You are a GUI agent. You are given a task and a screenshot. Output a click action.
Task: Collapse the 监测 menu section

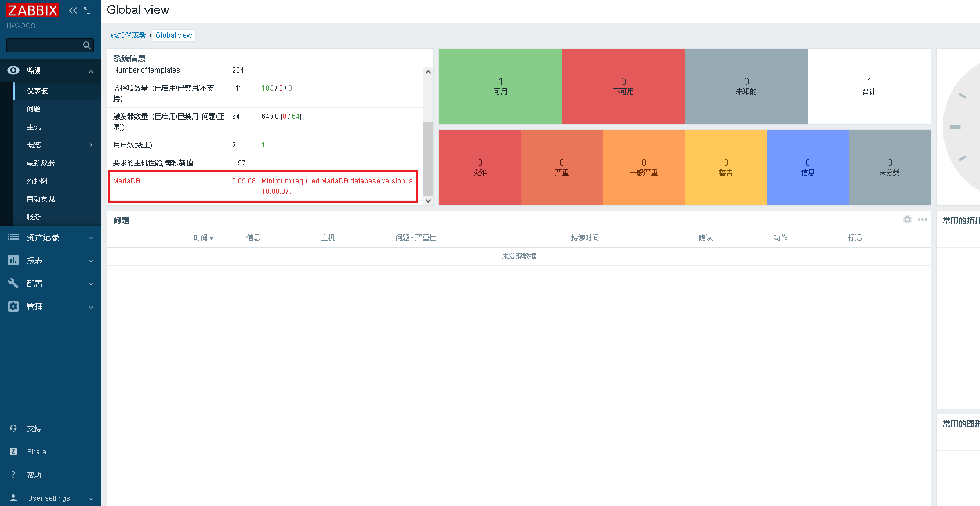50,71
